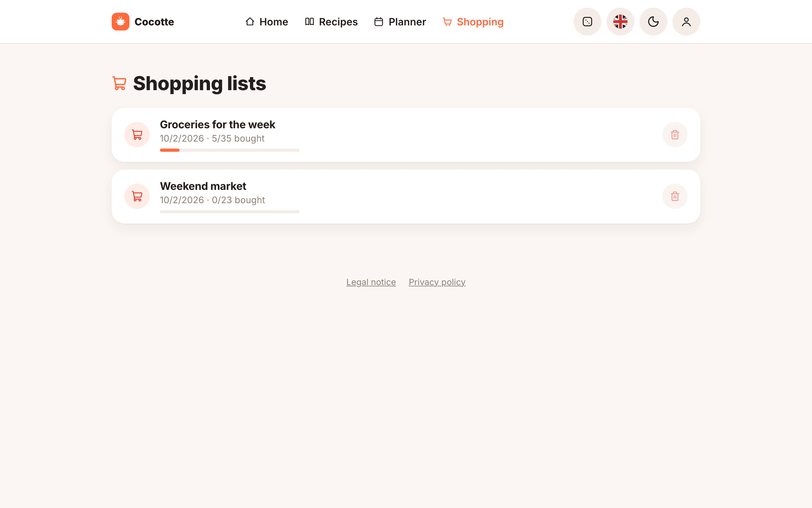Screen dimensions: 812x508
Task: Go to the Home nav item
Action: coord(267,22)
